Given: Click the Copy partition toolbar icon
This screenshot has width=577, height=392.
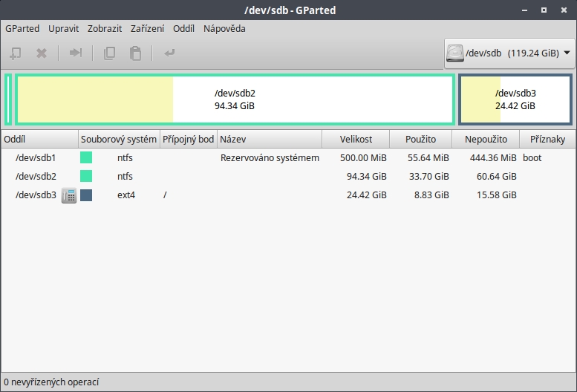Looking at the screenshot, I should click(x=109, y=53).
